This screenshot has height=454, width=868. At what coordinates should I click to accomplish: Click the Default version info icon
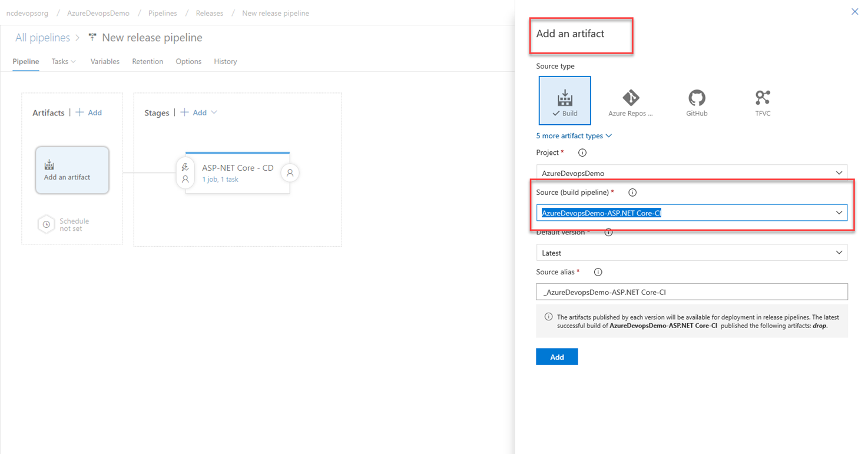tap(608, 233)
